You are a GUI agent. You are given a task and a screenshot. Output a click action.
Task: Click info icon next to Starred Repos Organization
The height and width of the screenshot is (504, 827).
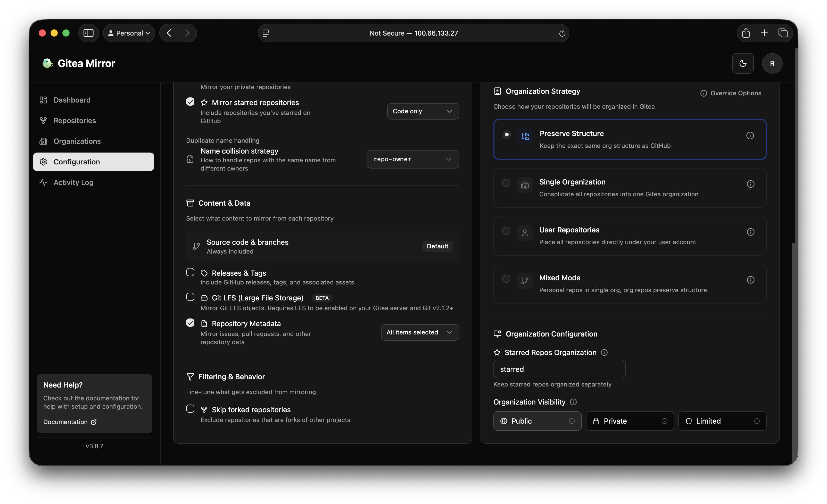(604, 352)
